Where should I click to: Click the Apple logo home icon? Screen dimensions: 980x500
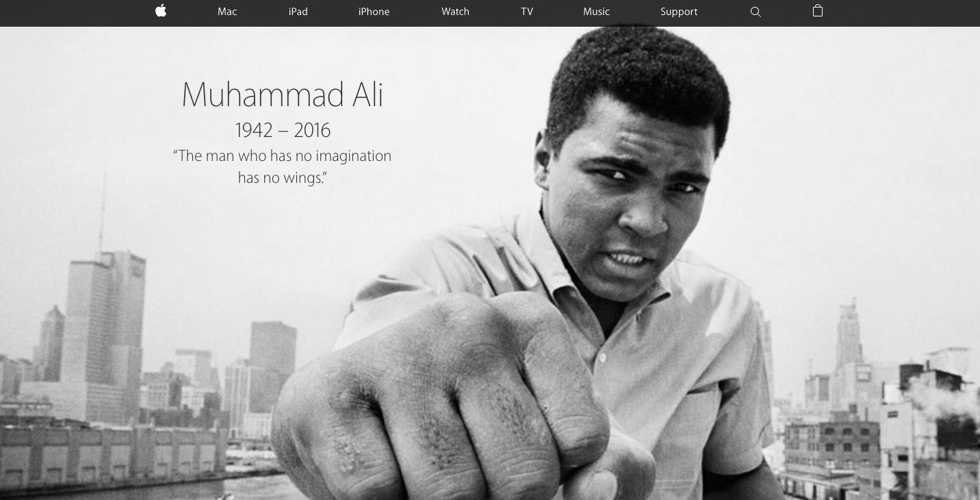pyautogui.click(x=161, y=10)
